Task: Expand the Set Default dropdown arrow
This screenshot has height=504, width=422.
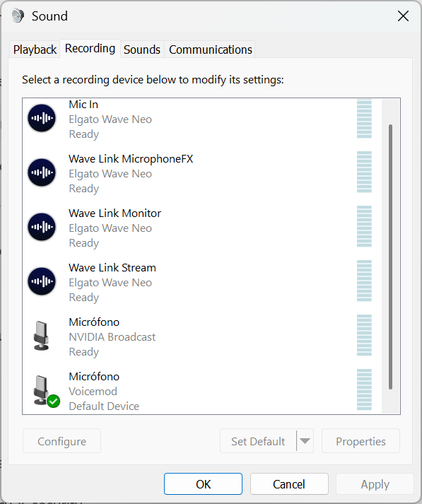Action: (x=305, y=441)
